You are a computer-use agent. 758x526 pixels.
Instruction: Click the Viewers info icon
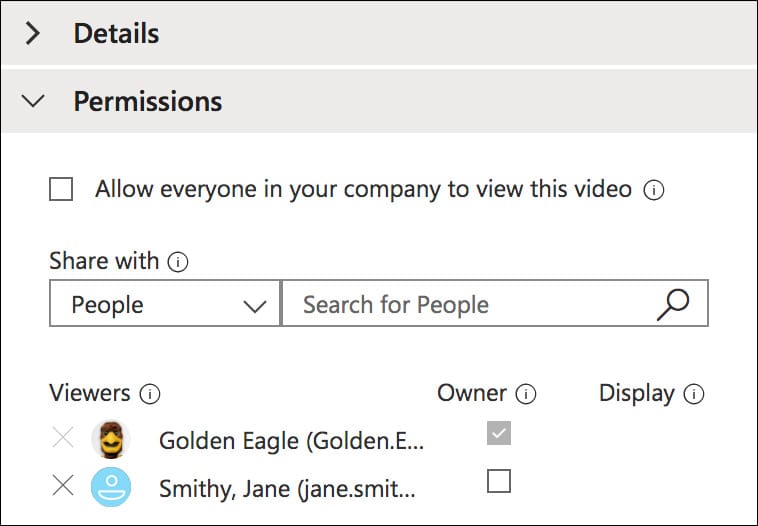pos(150,394)
